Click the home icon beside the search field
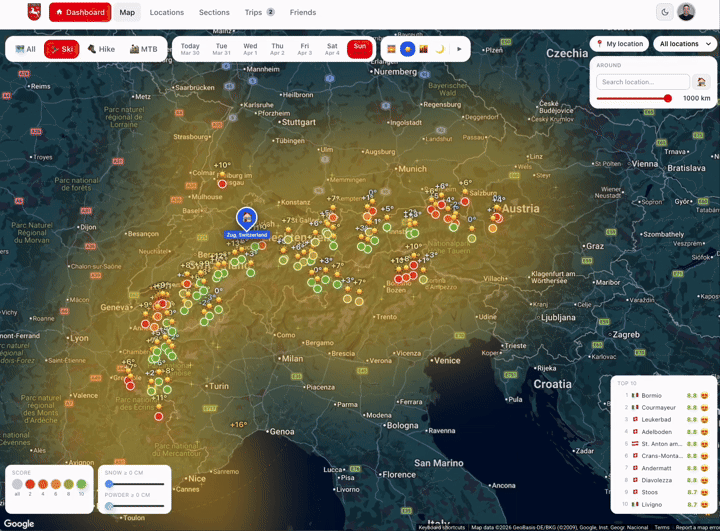Image resolution: width=720 pixels, height=531 pixels. coord(701,82)
